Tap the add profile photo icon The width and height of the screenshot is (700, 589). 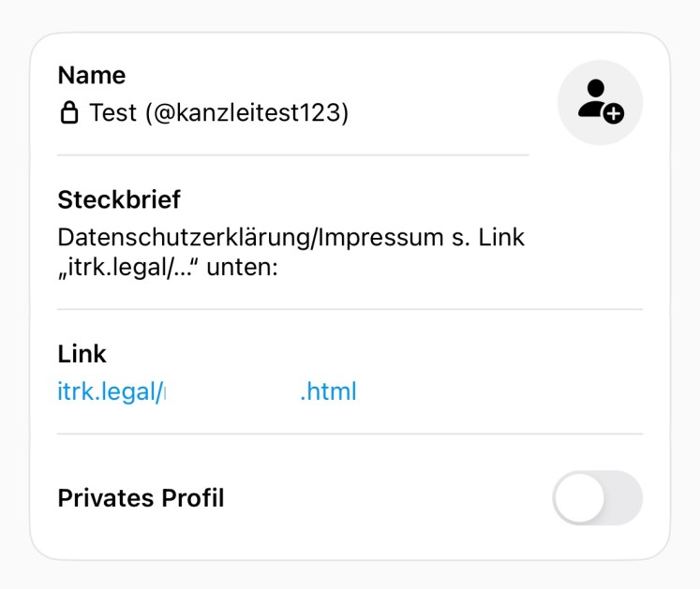(x=600, y=103)
